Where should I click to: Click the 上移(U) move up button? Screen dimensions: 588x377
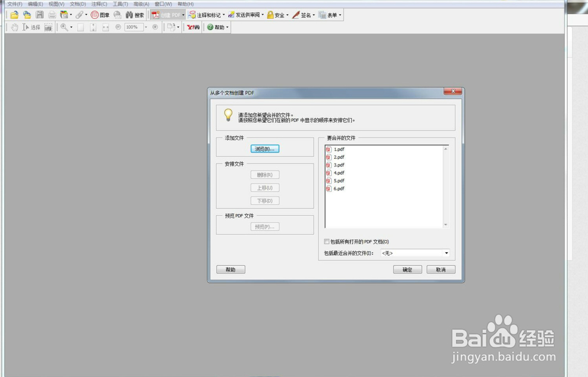265,188
